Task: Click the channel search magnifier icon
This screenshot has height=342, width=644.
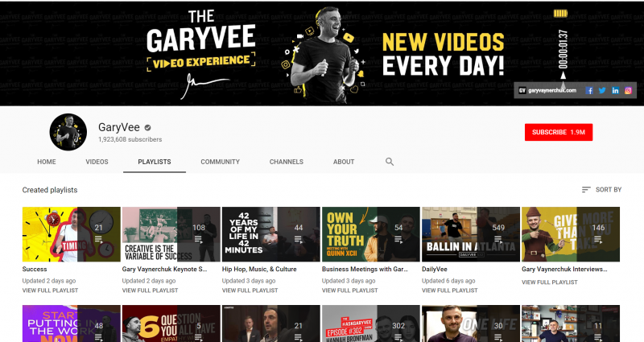Action: (390, 162)
